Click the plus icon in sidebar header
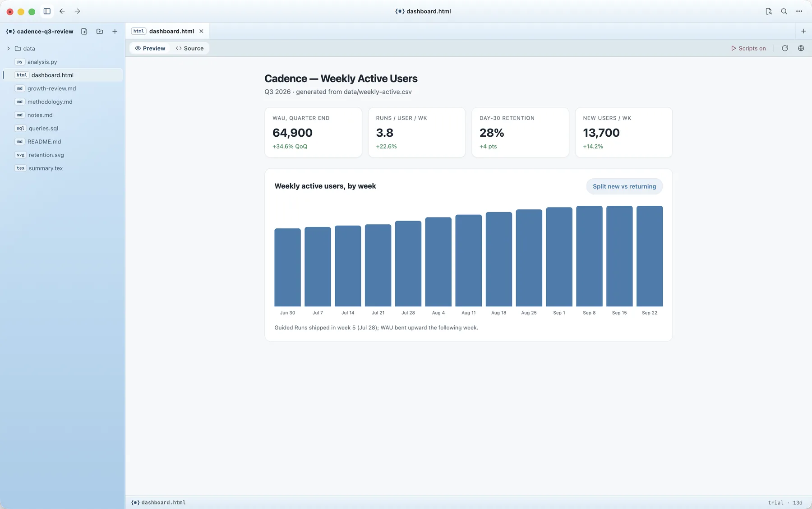Screen dimensions: 812x509 pos(115,32)
